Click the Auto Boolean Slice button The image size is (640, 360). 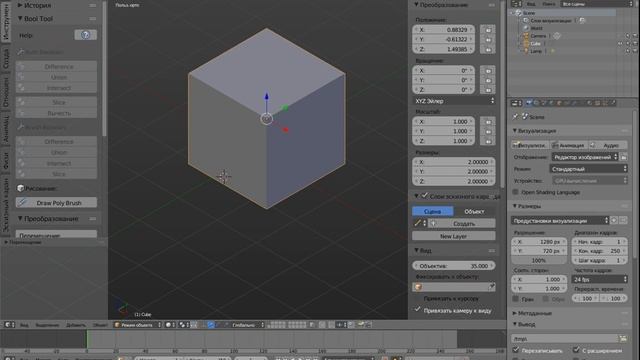coord(56,102)
